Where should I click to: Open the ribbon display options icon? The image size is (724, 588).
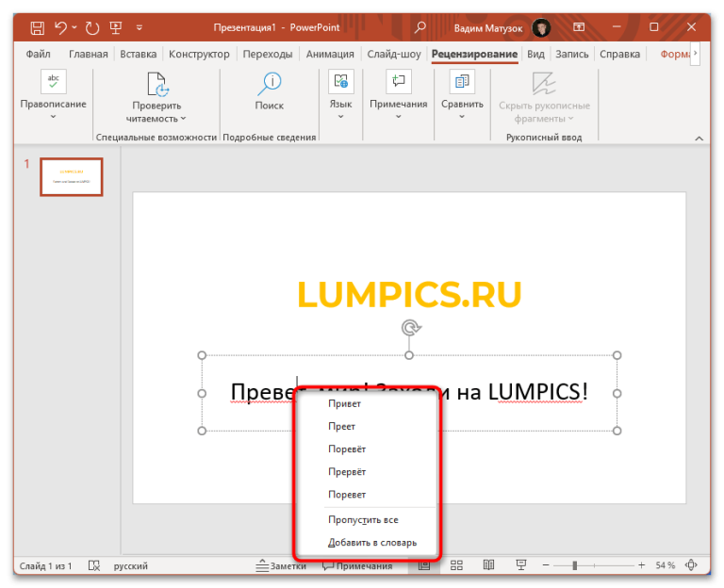pos(579,27)
